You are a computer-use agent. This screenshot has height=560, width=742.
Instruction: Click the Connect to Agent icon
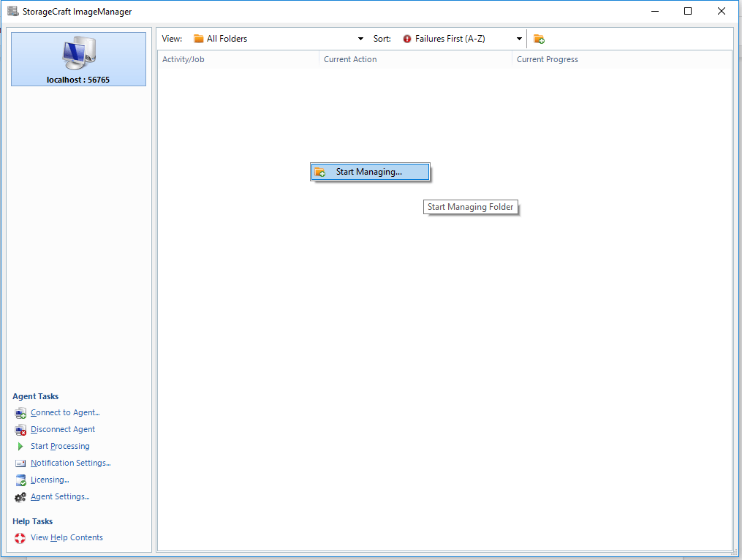[20, 412]
